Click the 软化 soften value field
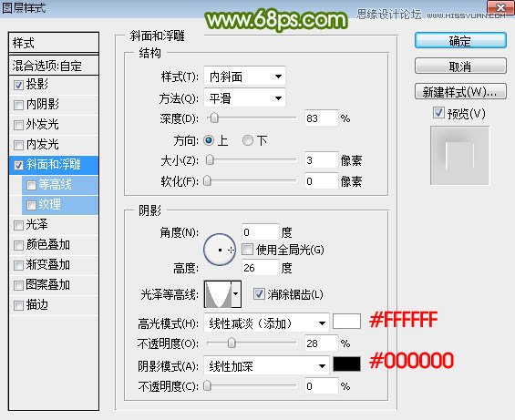This screenshot has width=515, height=420. (x=321, y=181)
